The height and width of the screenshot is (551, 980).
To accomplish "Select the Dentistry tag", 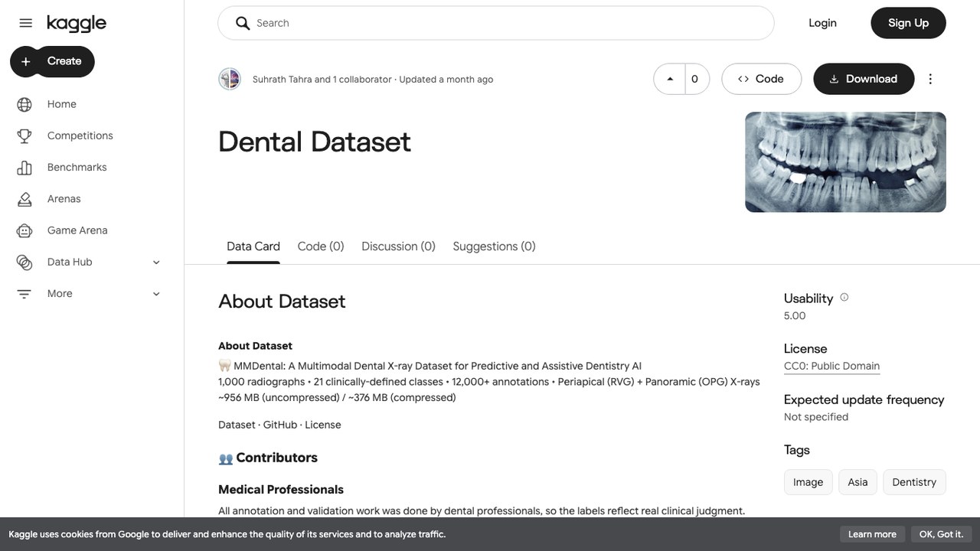I will coord(914,482).
